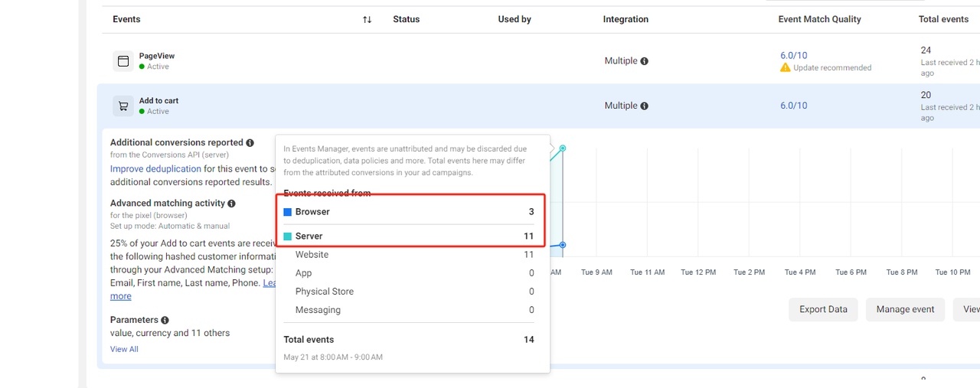980x388 pixels.
Task: Click the Messaging row in tooltip
Action: [x=409, y=310]
